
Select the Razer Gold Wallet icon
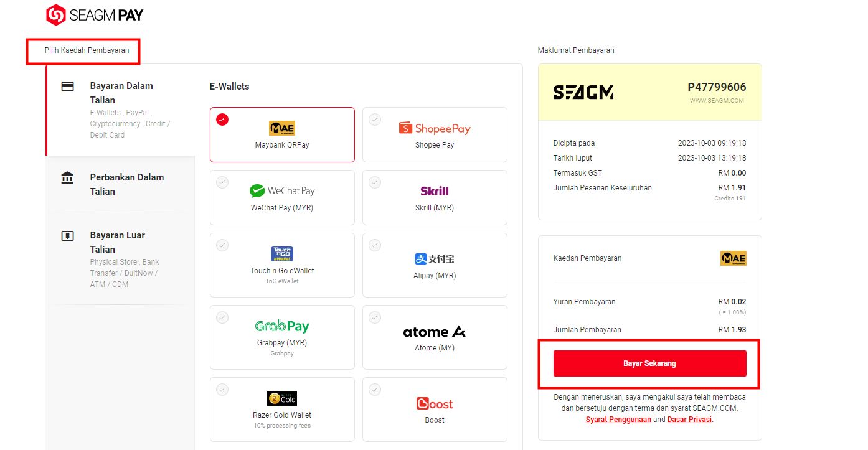click(x=282, y=398)
